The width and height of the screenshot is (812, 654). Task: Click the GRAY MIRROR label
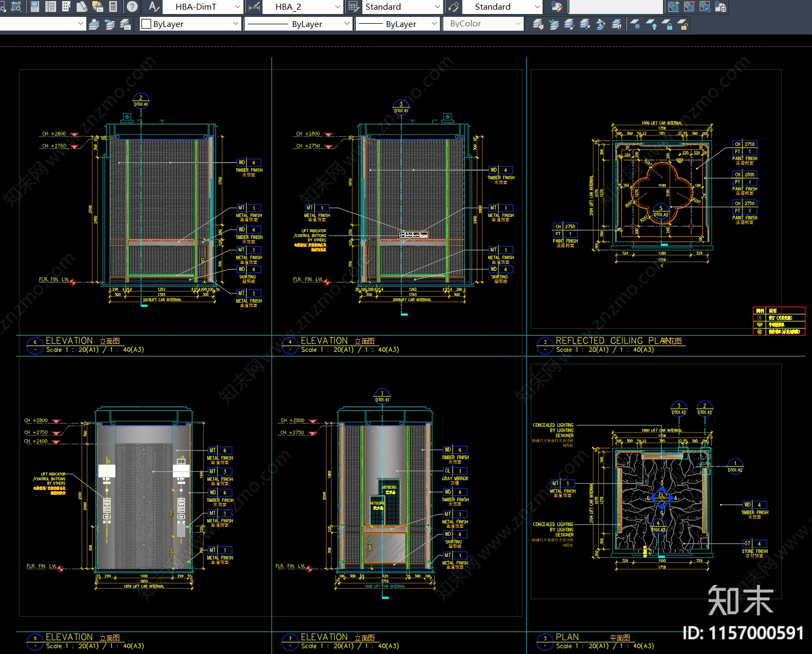coord(455,479)
